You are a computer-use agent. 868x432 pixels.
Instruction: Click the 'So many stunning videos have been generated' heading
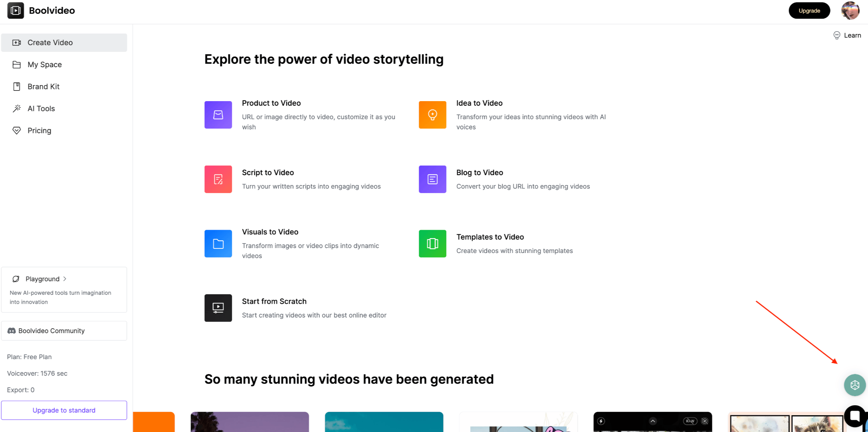pos(349,379)
